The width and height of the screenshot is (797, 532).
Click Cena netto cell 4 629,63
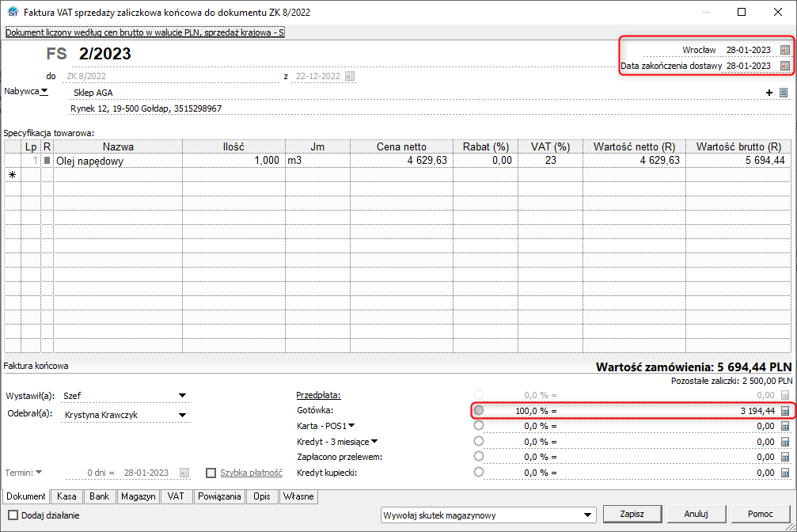(x=401, y=161)
